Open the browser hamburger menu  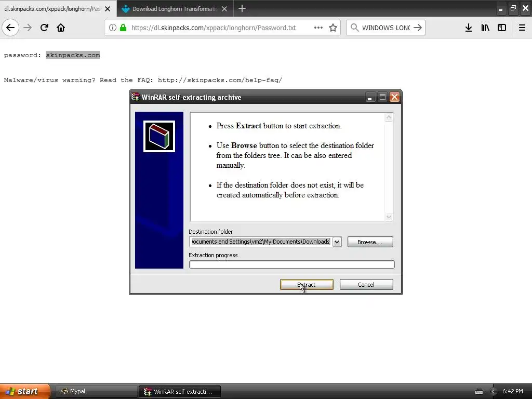[x=522, y=28]
